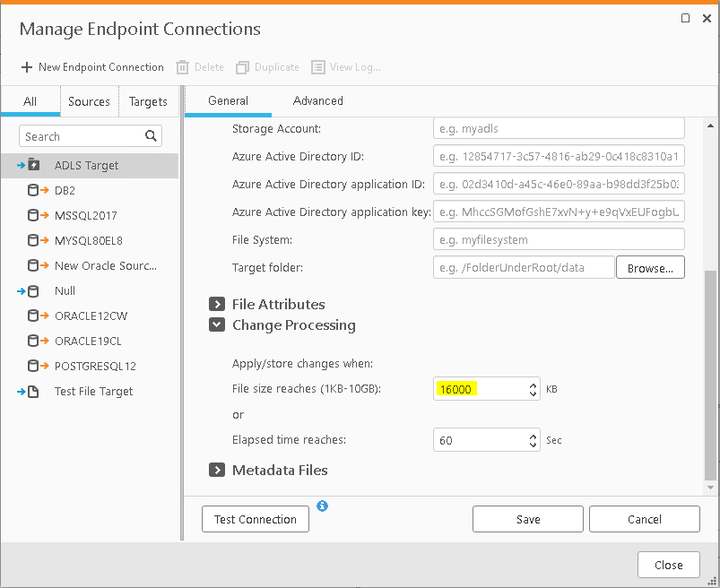Viewport: 720px width, 588px height.
Task: Select the ADLS Target endpoint
Action: tap(86, 165)
